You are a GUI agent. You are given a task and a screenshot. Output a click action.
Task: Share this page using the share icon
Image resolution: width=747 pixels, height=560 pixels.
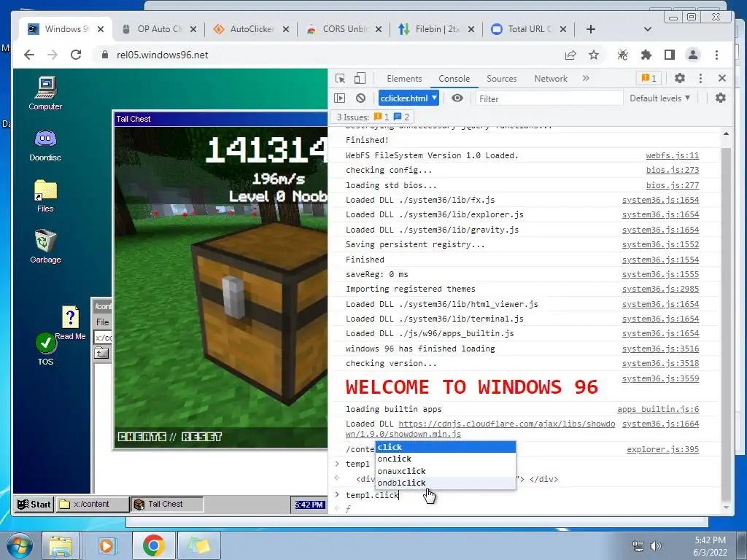point(570,55)
